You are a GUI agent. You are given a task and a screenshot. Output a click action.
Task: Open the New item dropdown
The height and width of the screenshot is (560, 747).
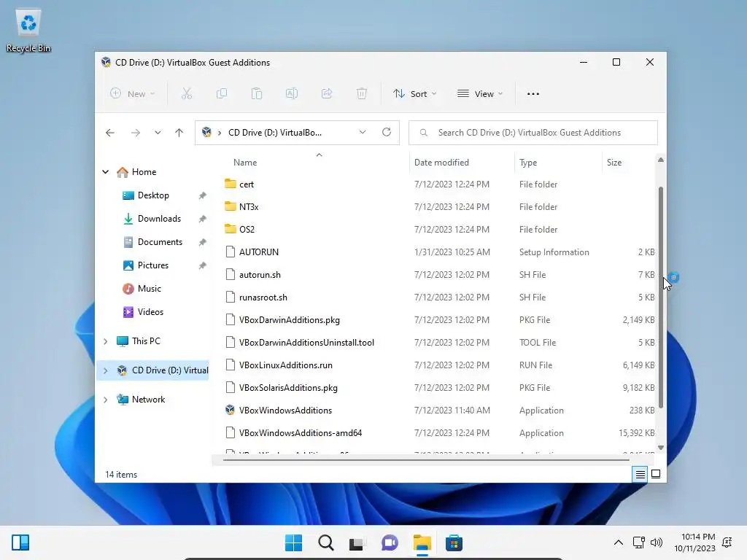(x=132, y=94)
